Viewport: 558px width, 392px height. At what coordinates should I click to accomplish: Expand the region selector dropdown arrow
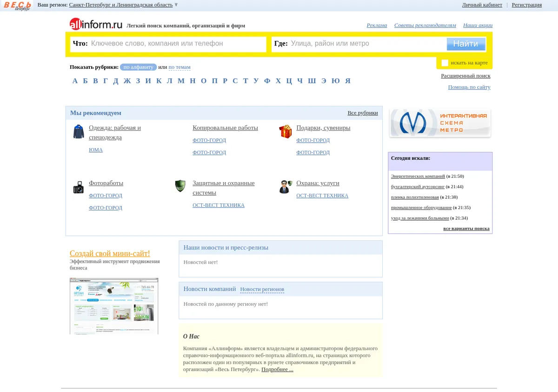coord(176,5)
